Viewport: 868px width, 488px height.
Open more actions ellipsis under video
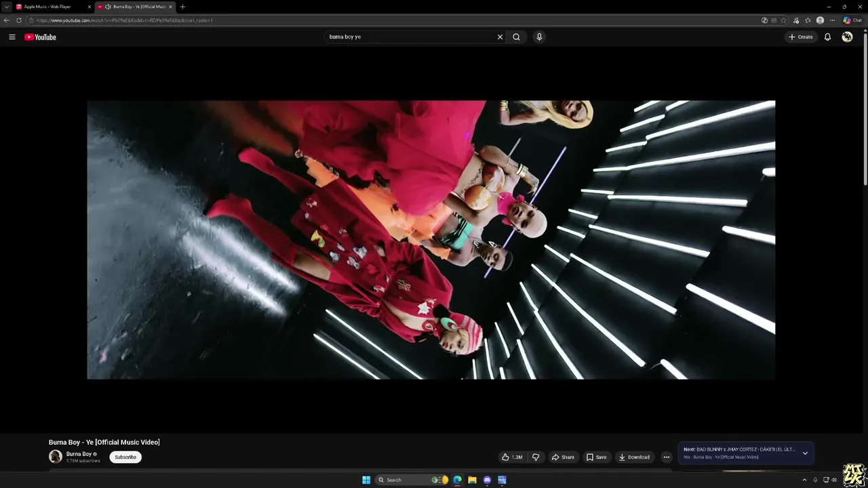[x=667, y=457]
